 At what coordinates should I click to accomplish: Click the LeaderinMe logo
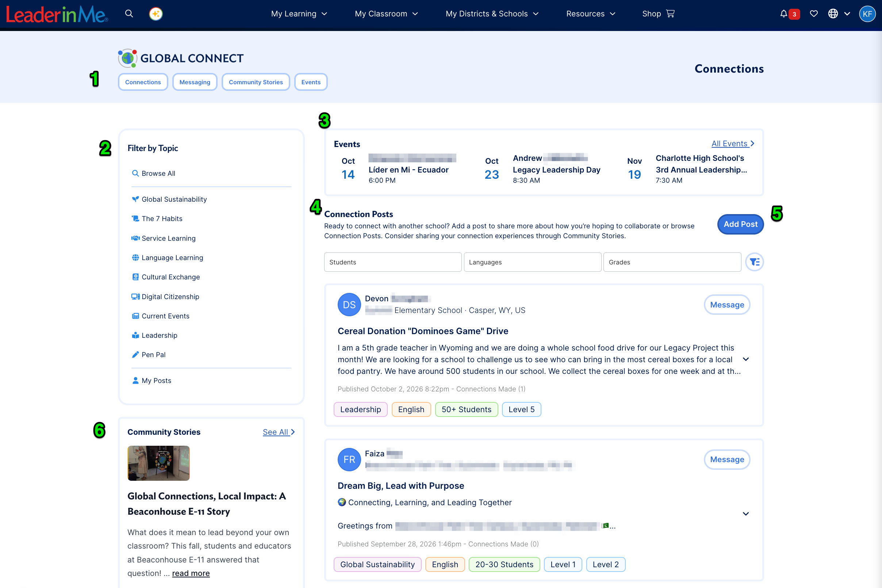57,14
